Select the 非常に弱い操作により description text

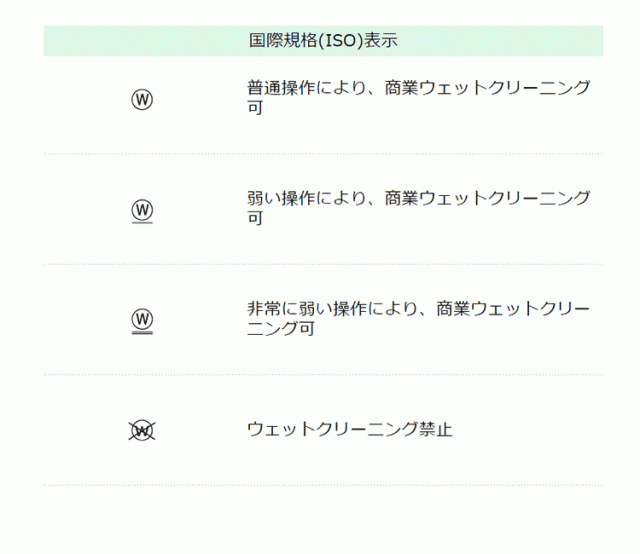click(x=418, y=308)
